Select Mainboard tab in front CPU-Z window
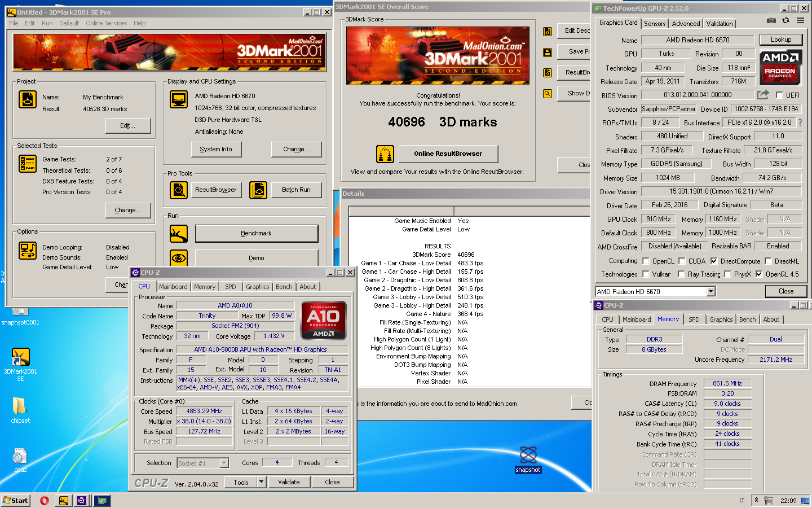The width and height of the screenshot is (812, 508). coord(173,287)
